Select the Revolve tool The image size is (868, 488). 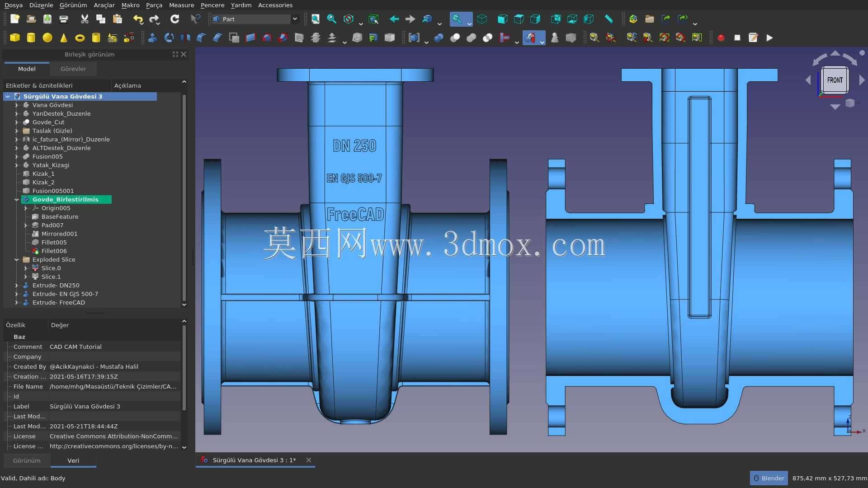coord(169,38)
